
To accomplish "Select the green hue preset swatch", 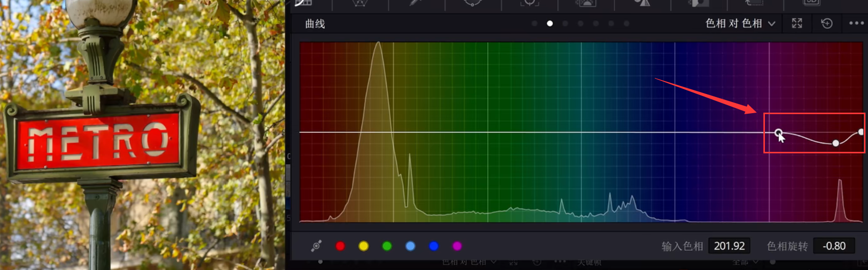I will (x=387, y=246).
